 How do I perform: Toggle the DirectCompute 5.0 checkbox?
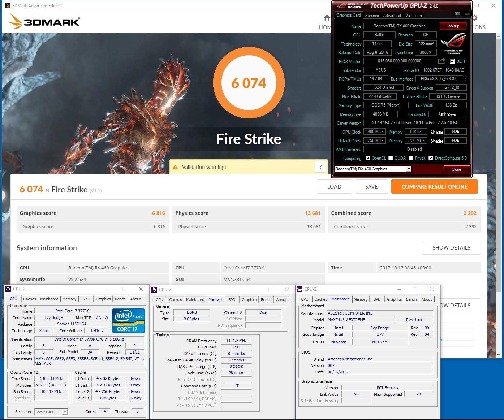tap(431, 158)
